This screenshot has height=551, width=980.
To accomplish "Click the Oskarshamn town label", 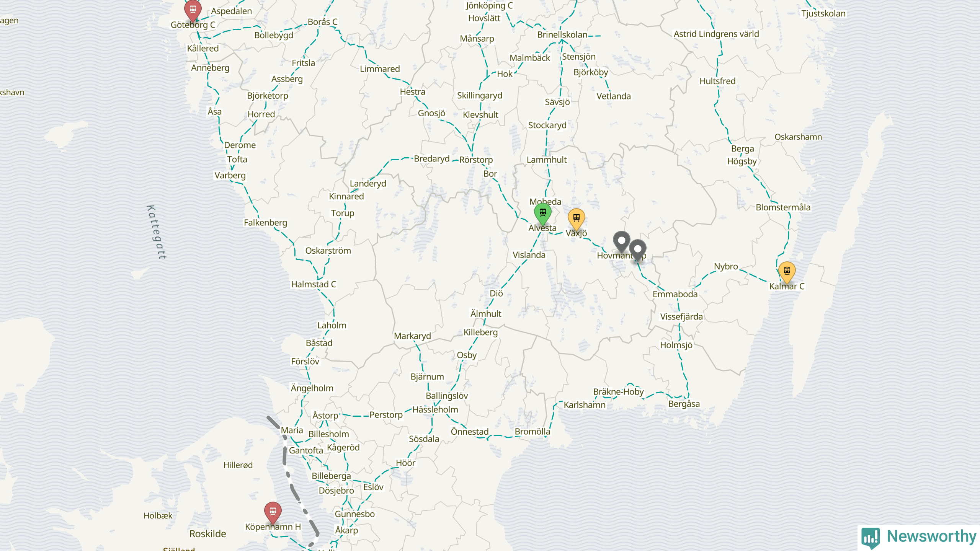I will 798,137.
